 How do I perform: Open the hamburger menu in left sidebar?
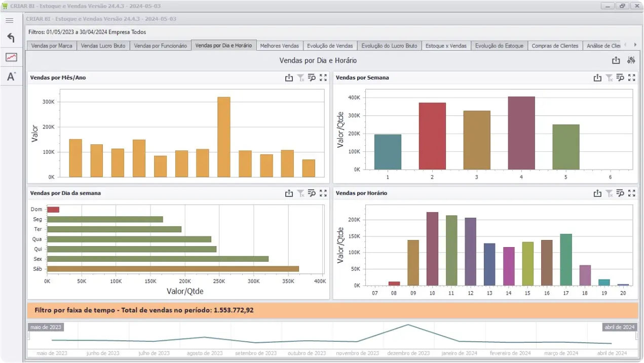pos(10,21)
